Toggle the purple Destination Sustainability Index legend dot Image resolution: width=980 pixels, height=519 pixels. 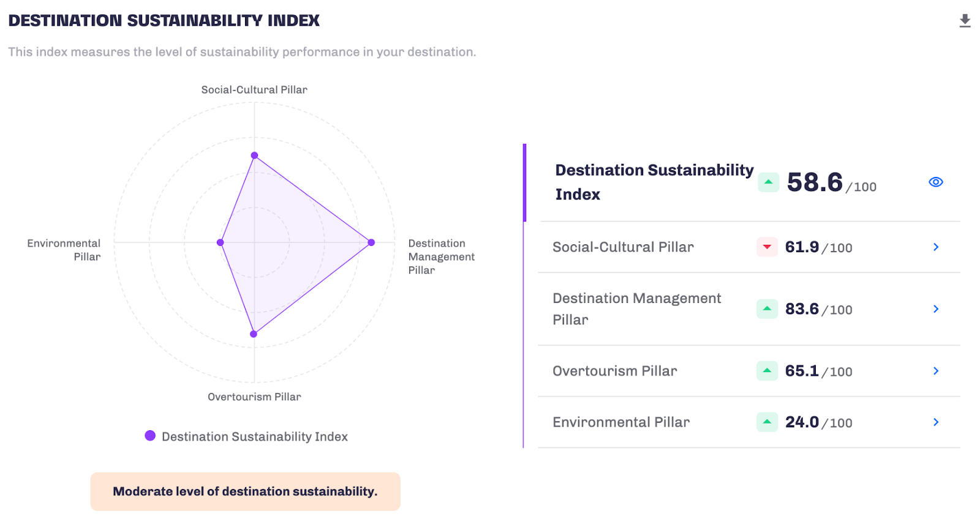[150, 436]
